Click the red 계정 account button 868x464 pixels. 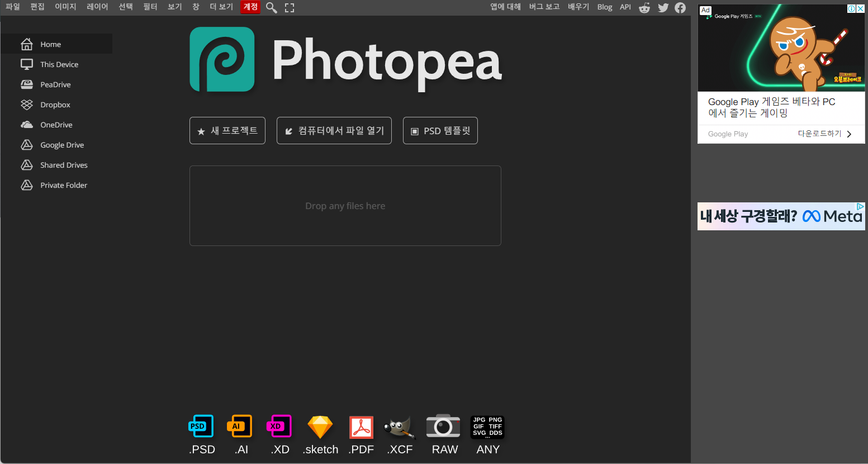click(x=250, y=7)
